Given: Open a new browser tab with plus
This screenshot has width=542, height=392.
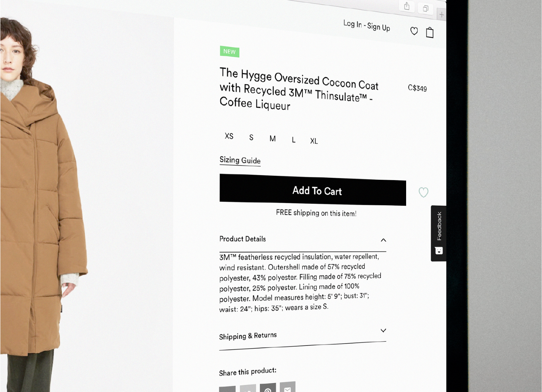Looking at the screenshot, I should pyautogui.click(x=441, y=15).
